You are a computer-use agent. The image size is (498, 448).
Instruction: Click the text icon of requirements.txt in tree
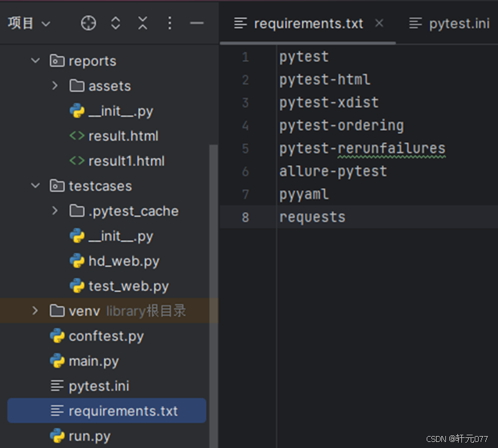pyautogui.click(x=57, y=411)
